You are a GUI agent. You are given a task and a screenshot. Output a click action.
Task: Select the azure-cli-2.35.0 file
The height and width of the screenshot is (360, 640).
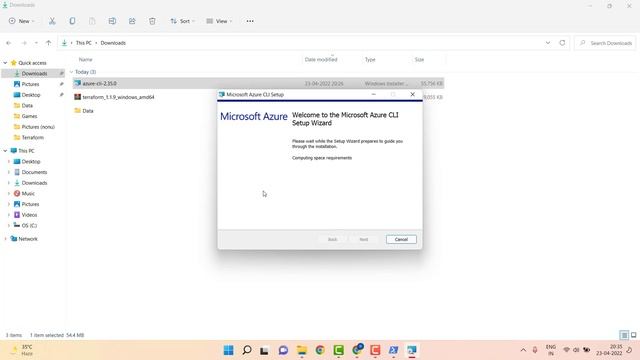pyautogui.click(x=258, y=83)
